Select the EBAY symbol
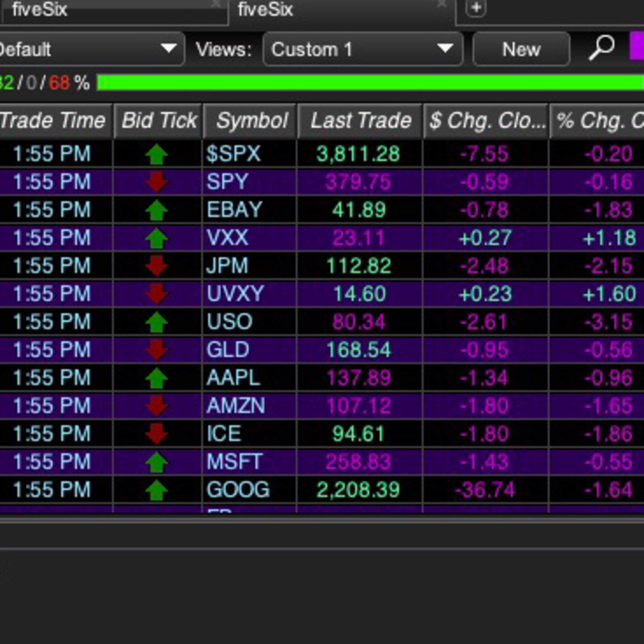 coord(235,210)
